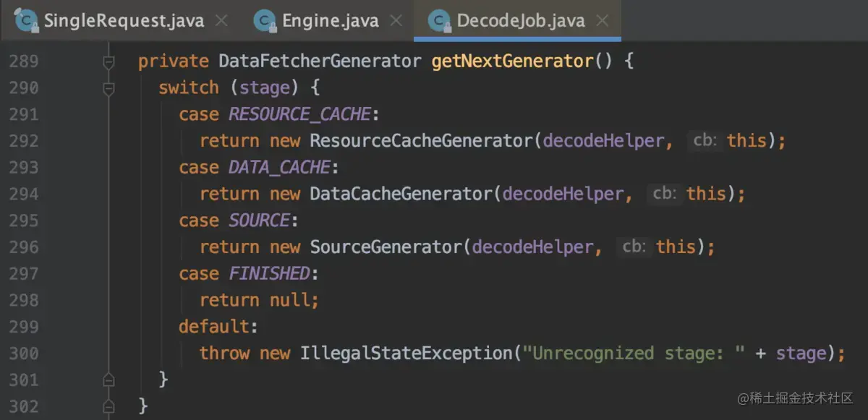The width and height of the screenshot is (868, 420).
Task: Collapse the getNextGenerator method at line 289
Action: click(x=109, y=63)
